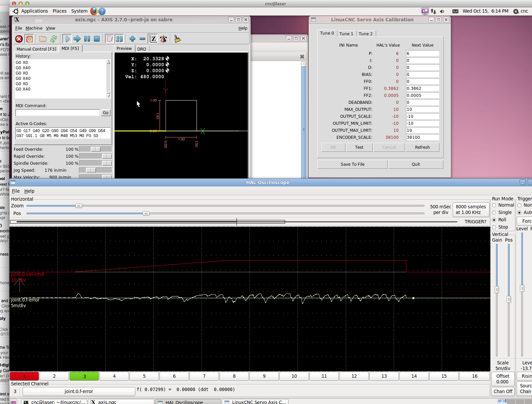
Task: Click Go to run MDI command
Action: click(106, 113)
